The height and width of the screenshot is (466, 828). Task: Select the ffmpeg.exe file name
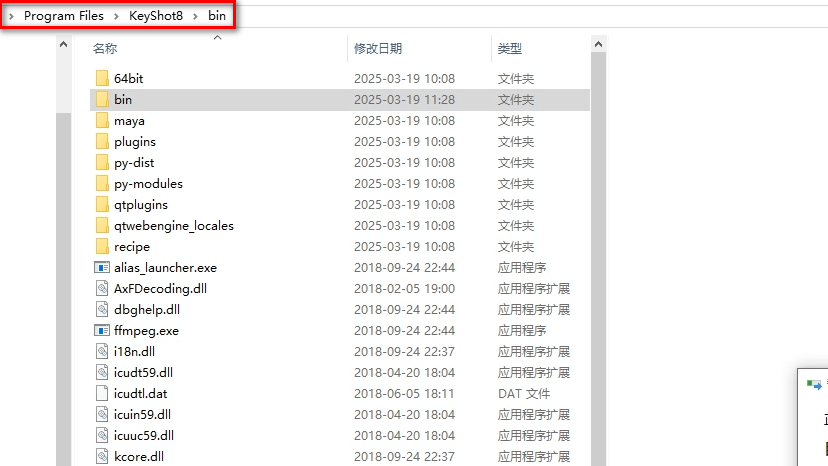[x=146, y=331]
